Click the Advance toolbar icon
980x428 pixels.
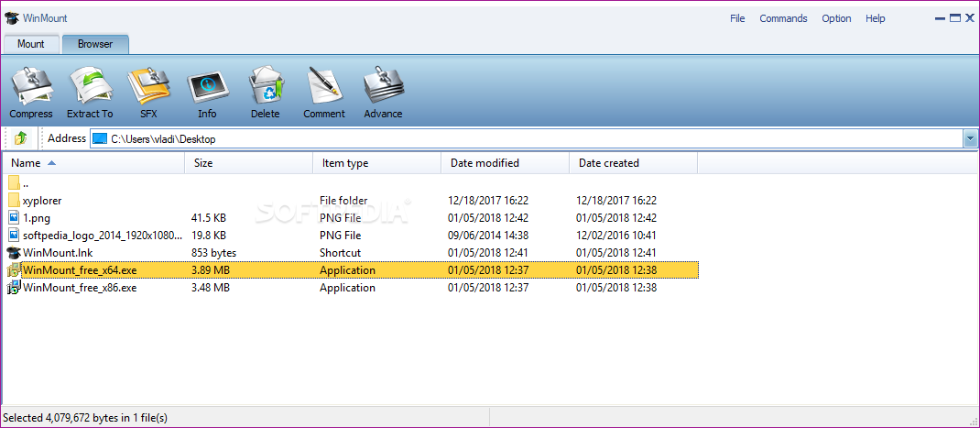(383, 86)
